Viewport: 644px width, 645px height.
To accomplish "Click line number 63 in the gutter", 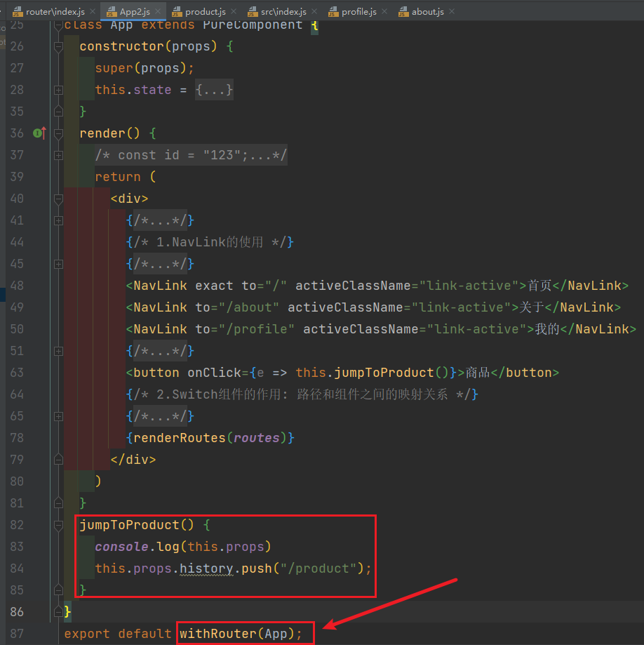I will [x=17, y=373].
